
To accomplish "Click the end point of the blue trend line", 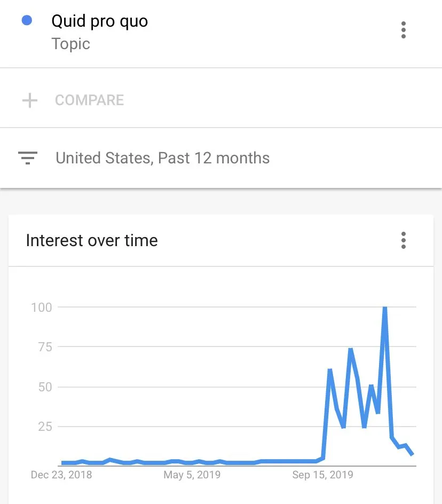I will click(412, 454).
